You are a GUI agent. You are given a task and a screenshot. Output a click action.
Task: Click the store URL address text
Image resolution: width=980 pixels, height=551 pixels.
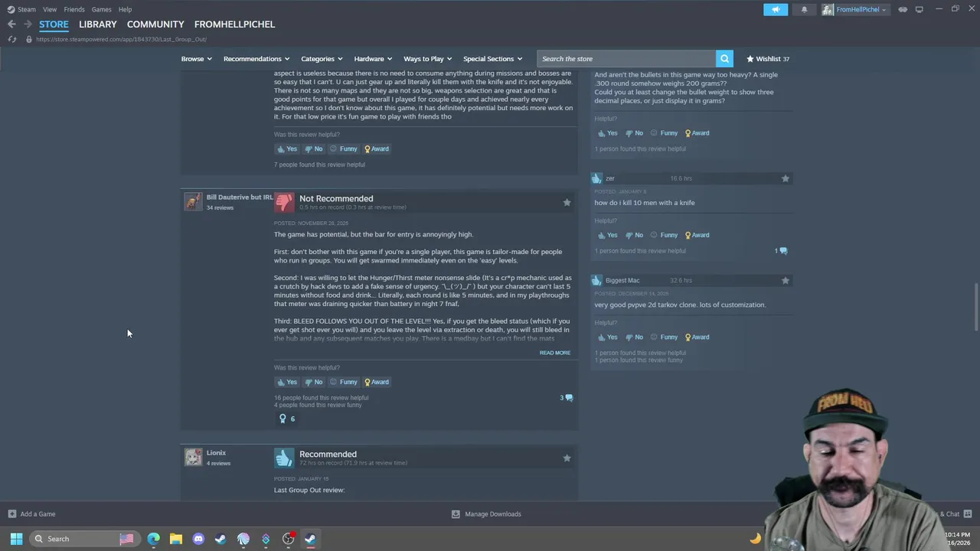(121, 39)
